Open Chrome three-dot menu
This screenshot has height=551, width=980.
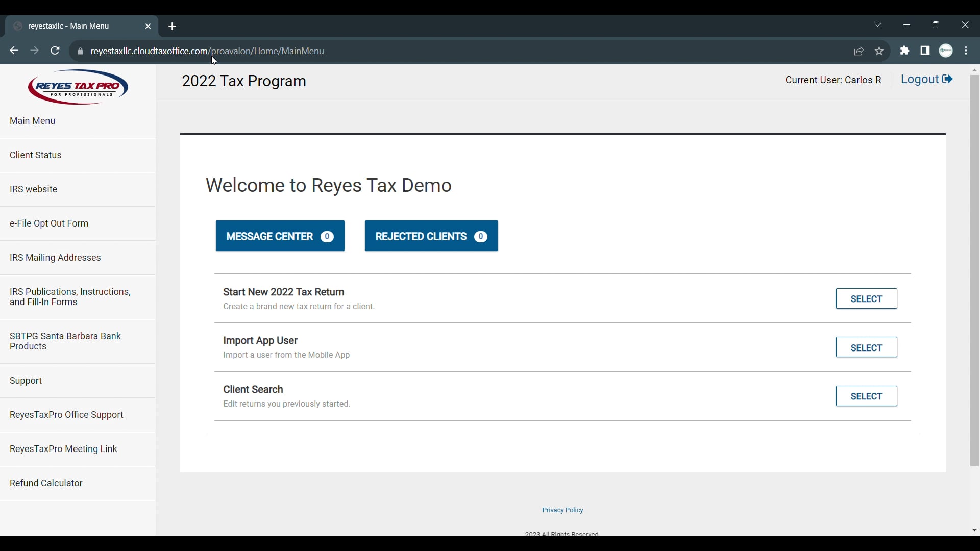[x=967, y=51]
